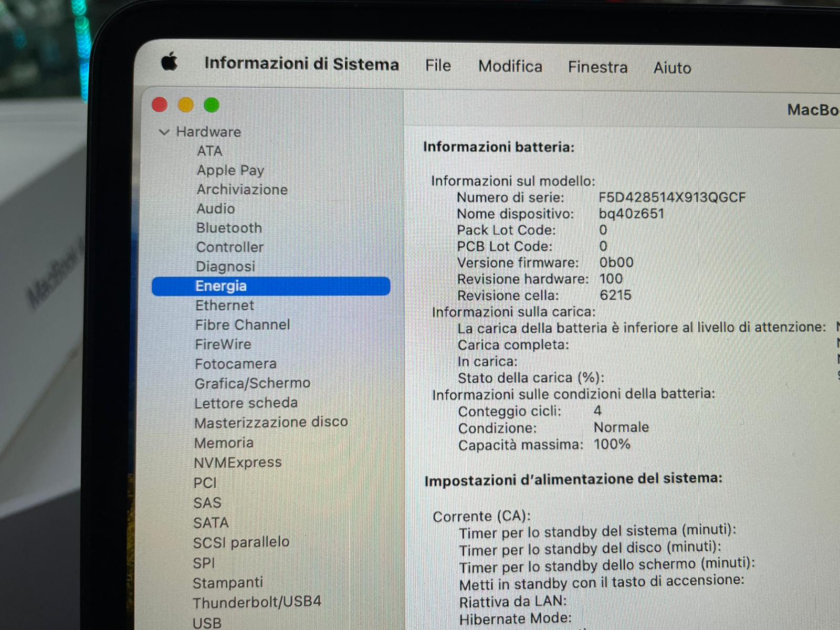Select Fibre Channel in the sidebar
840x630 pixels.
tap(242, 325)
